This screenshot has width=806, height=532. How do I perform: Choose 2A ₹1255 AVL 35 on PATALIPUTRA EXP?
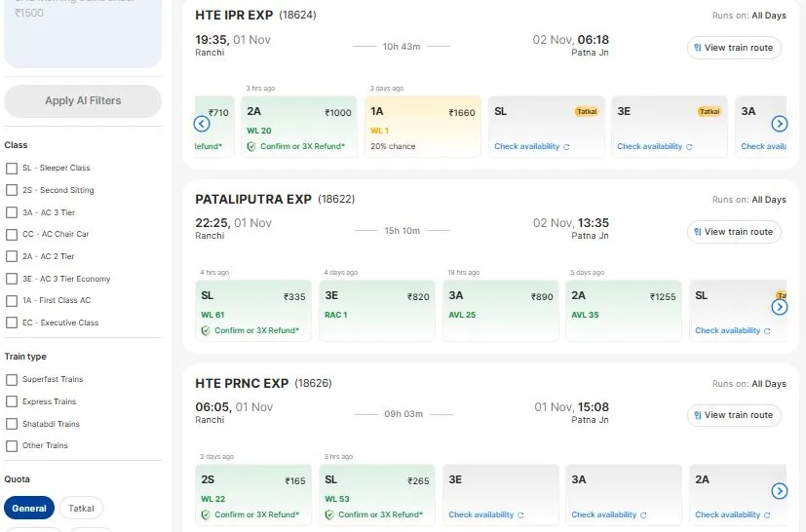[624, 311]
